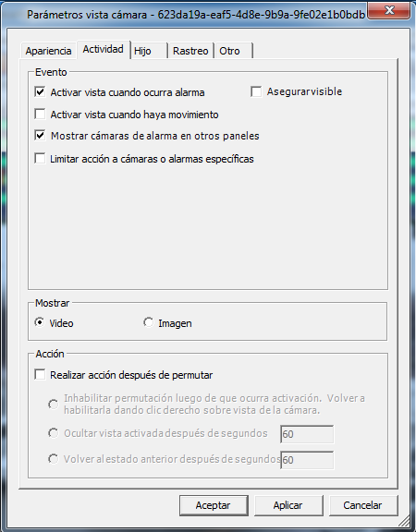Click the Aplicar button
The image size is (416, 532).
(x=288, y=505)
